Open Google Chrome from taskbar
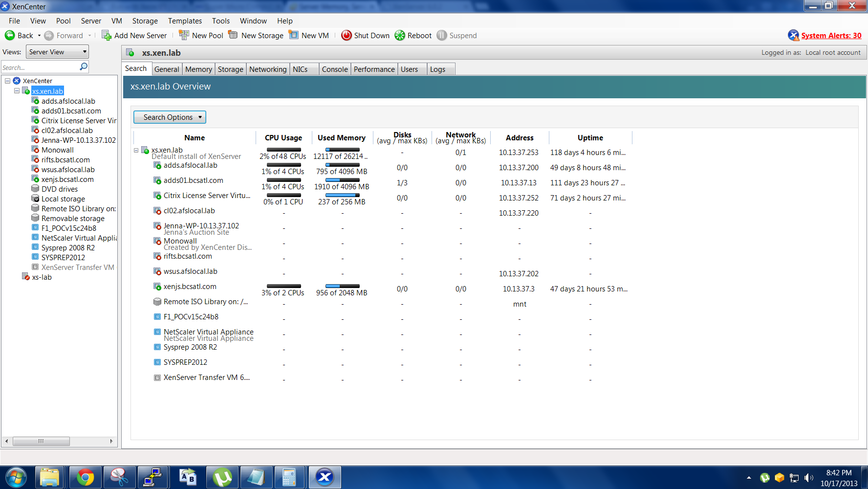Image resolution: width=868 pixels, height=489 pixels. [x=86, y=477]
